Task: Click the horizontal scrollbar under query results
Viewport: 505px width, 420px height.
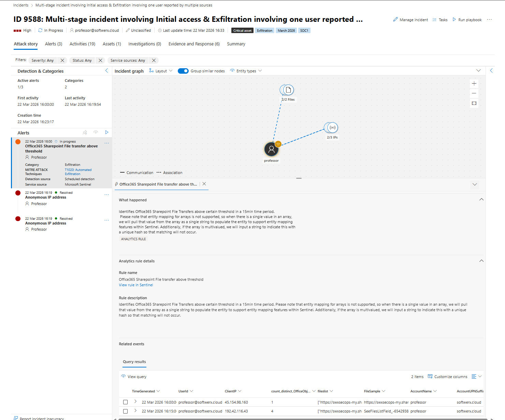Action: (x=303, y=419)
